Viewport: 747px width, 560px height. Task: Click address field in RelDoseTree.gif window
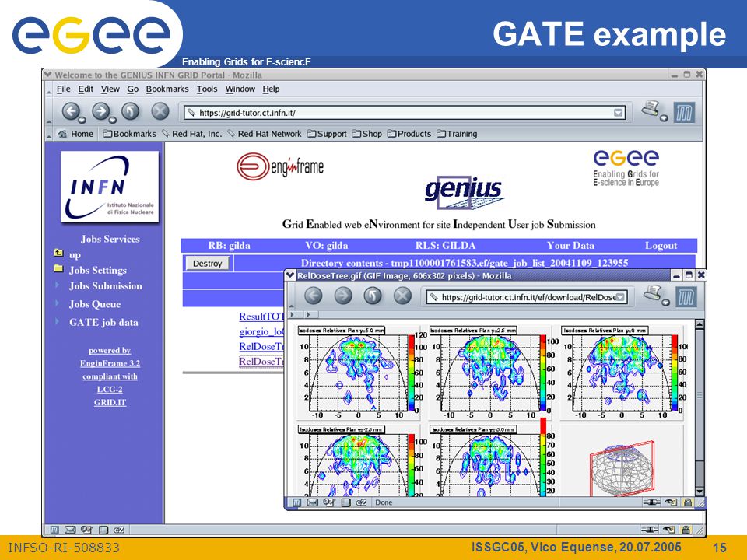coord(527,297)
